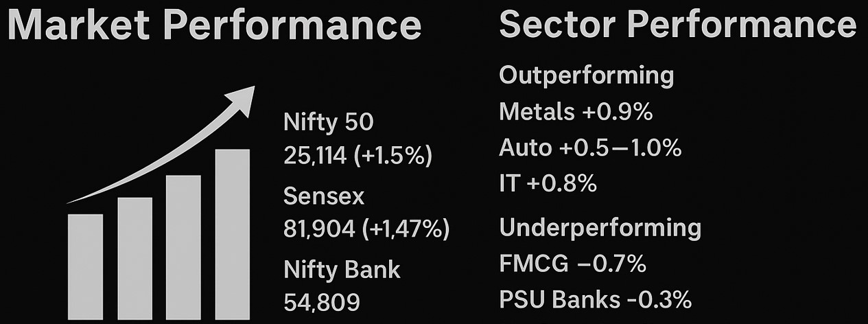This screenshot has height=324, width=868.
Task: Click the PSU Banks -0.3% entry
Action: [x=595, y=300]
